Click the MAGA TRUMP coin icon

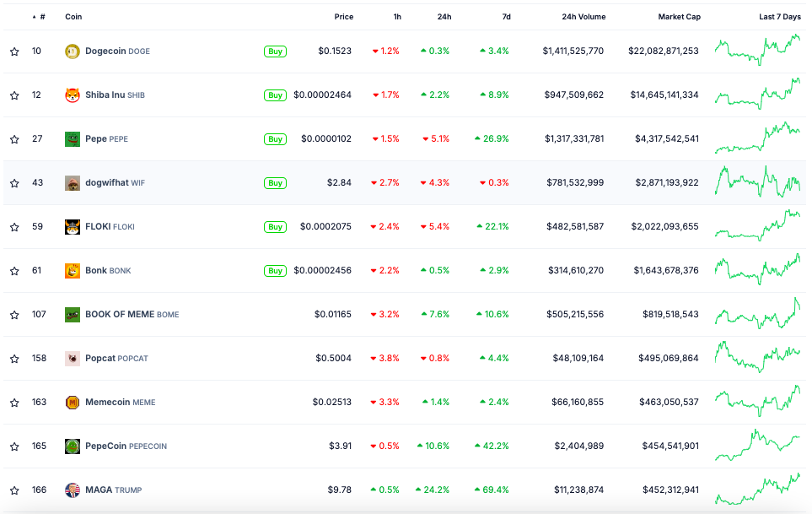pos(73,490)
